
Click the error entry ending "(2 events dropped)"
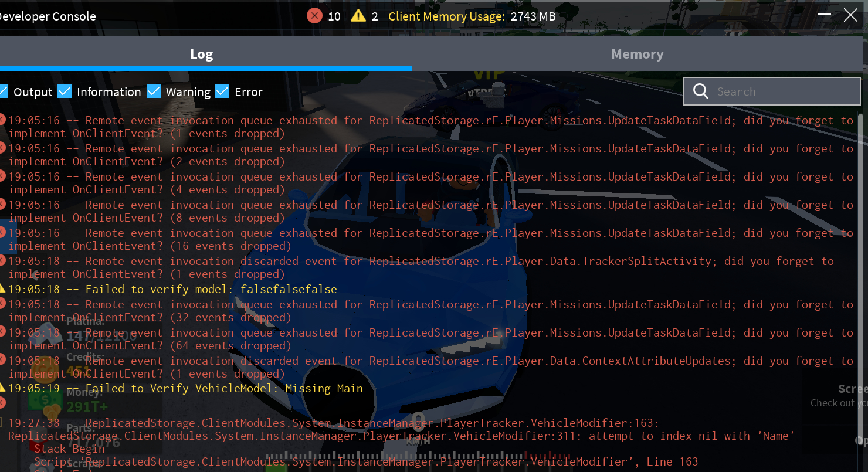(430, 155)
